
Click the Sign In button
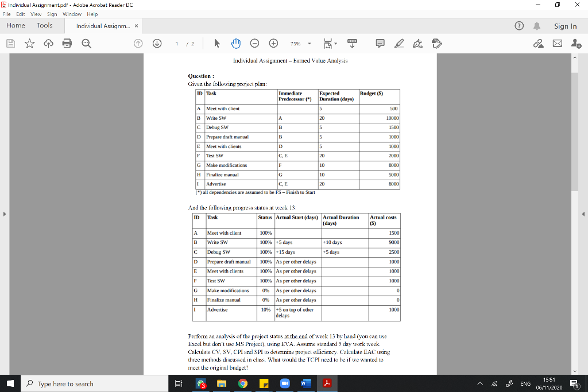[566, 26]
